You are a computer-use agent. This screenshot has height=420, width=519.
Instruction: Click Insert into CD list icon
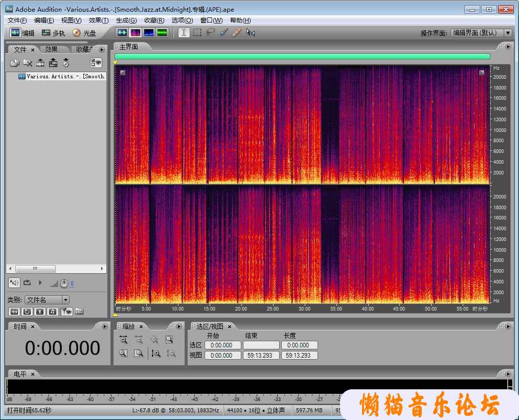[66, 62]
